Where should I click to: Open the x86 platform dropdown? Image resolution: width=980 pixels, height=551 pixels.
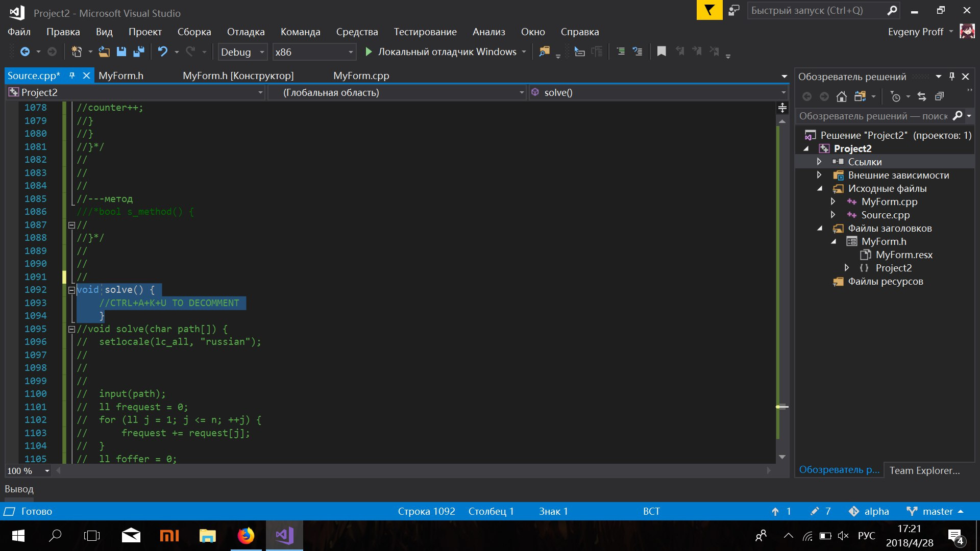pos(314,52)
